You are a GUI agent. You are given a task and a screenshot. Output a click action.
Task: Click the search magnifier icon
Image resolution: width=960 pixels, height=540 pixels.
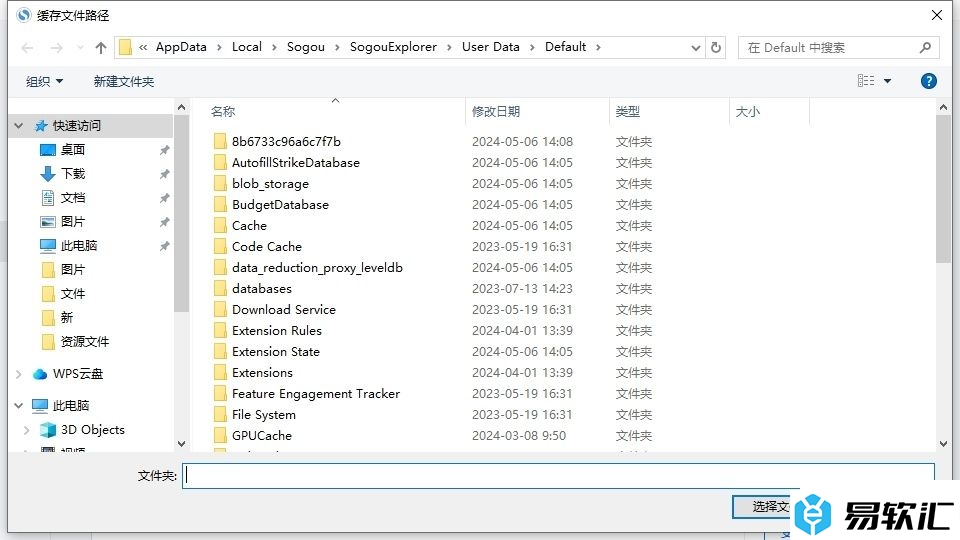925,47
